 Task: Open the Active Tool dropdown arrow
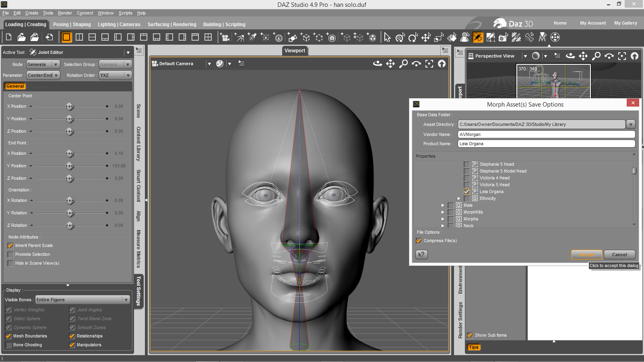click(x=128, y=52)
